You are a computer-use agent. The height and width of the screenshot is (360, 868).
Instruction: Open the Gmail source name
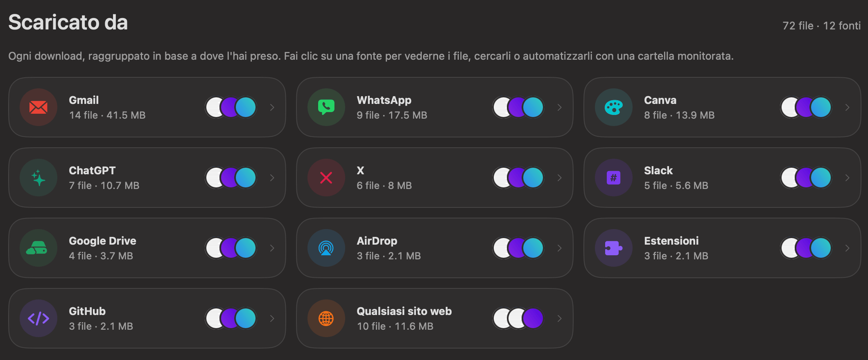point(84,100)
